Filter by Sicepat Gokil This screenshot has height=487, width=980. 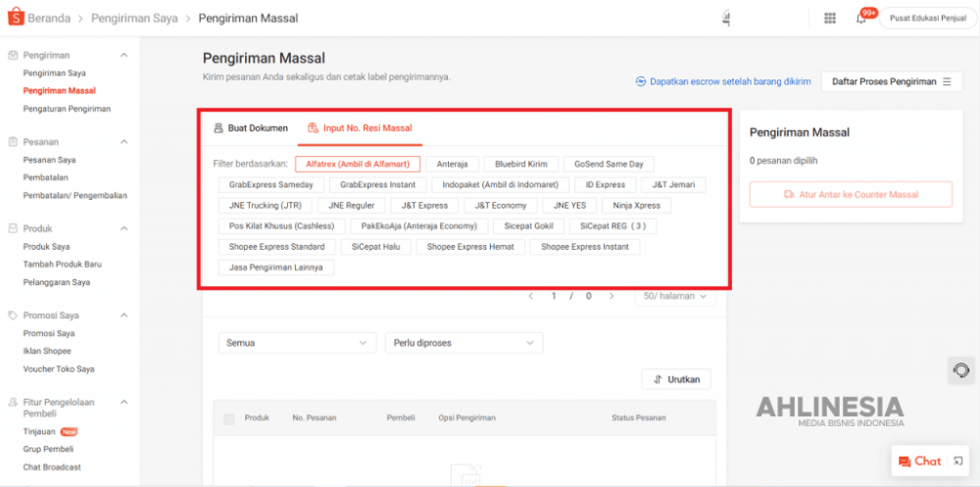pyautogui.click(x=529, y=225)
